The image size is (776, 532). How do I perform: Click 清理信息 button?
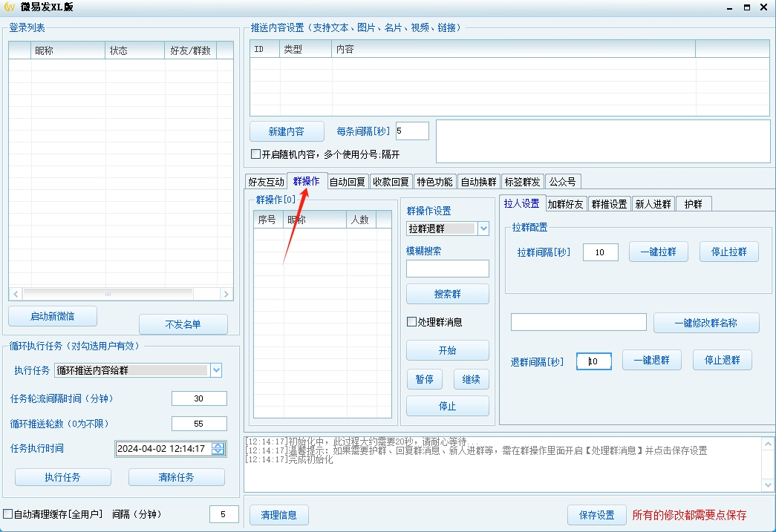279,515
